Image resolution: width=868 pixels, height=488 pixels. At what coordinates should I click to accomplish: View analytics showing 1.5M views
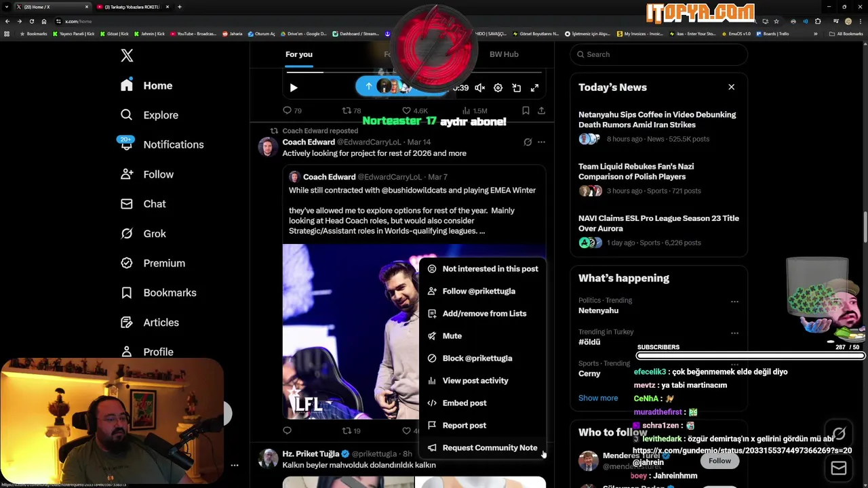(x=475, y=110)
